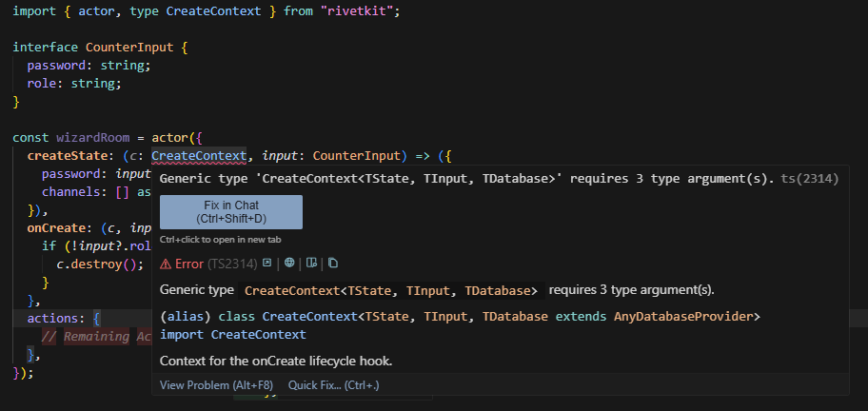The width and height of the screenshot is (868, 411).
Task: Open View Problem (Alt+F8) link
Action: coord(216,385)
